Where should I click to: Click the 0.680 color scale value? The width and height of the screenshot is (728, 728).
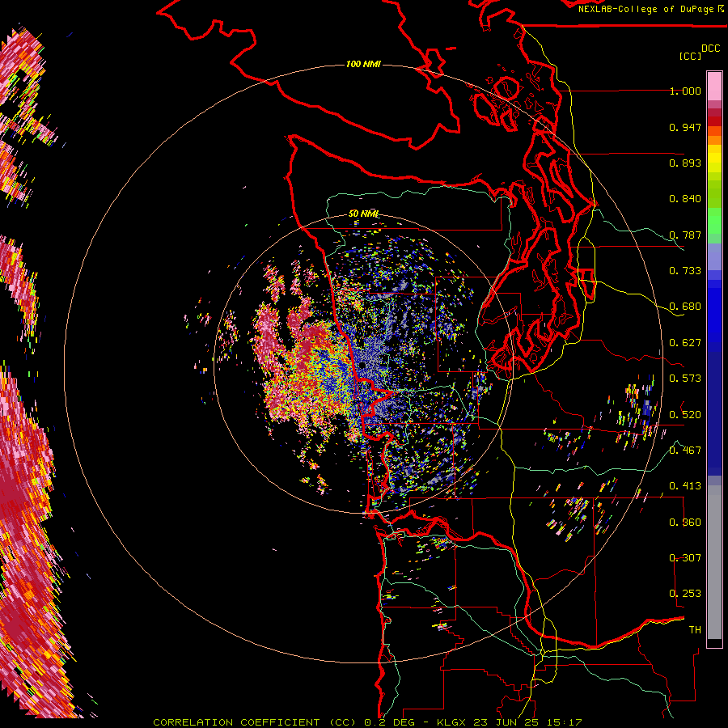pos(685,307)
